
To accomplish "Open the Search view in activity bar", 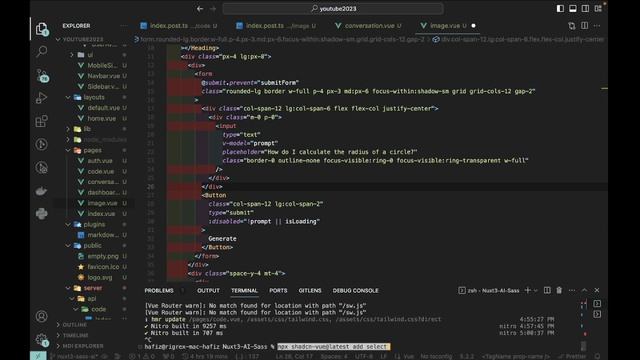I will (x=42, y=51).
